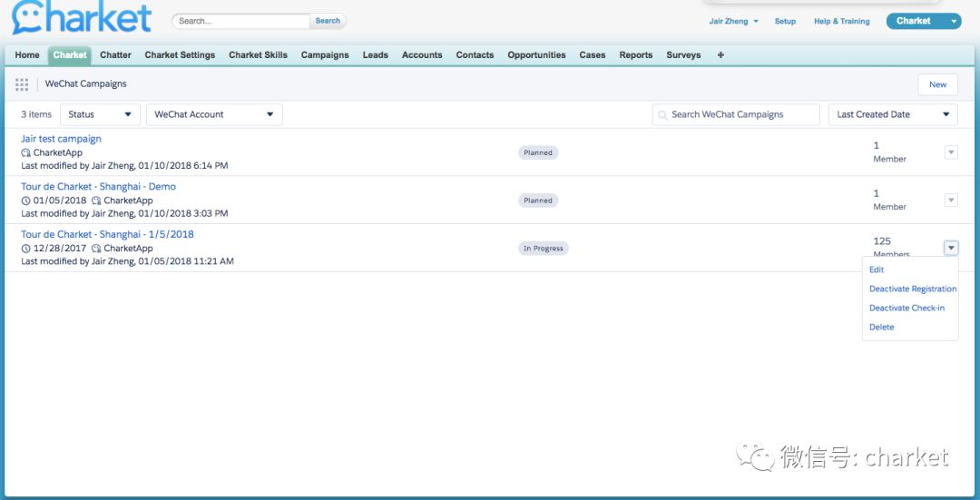
Task: Select Deactivate Registration from the menu
Action: click(x=912, y=289)
